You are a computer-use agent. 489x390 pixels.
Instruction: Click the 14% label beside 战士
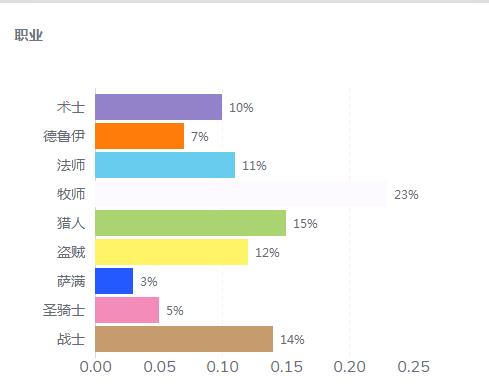click(292, 340)
